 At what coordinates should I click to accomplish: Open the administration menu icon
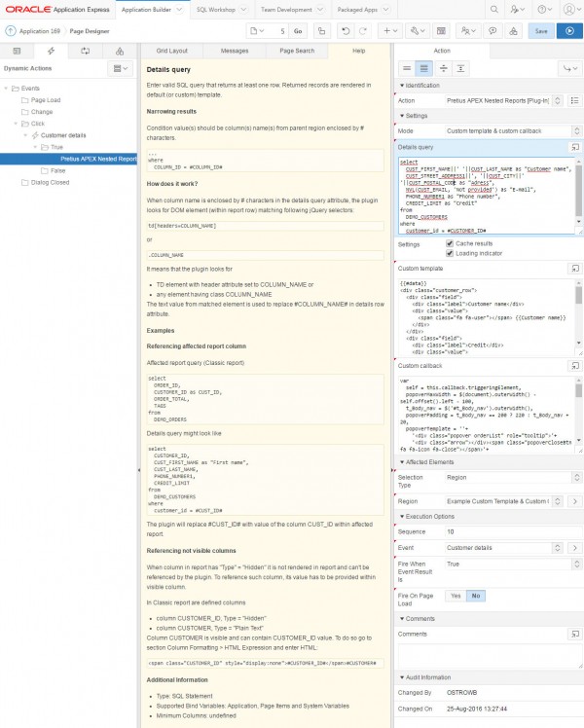click(x=517, y=10)
